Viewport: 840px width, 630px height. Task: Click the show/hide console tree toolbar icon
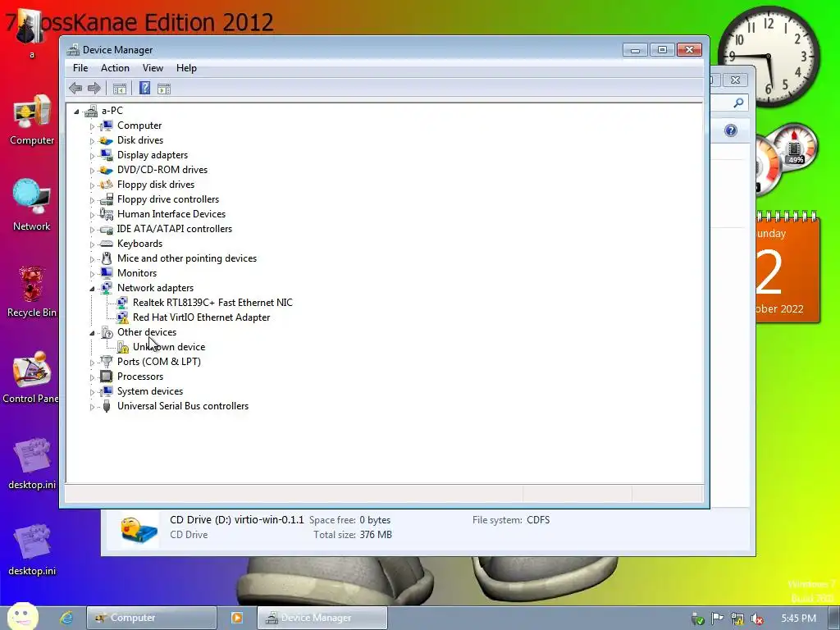[x=120, y=89]
